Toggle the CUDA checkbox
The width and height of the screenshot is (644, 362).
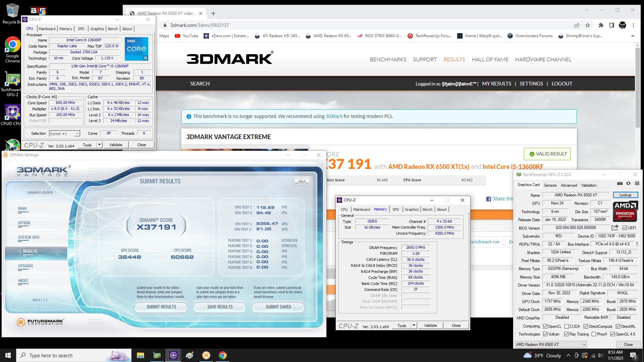(567, 326)
